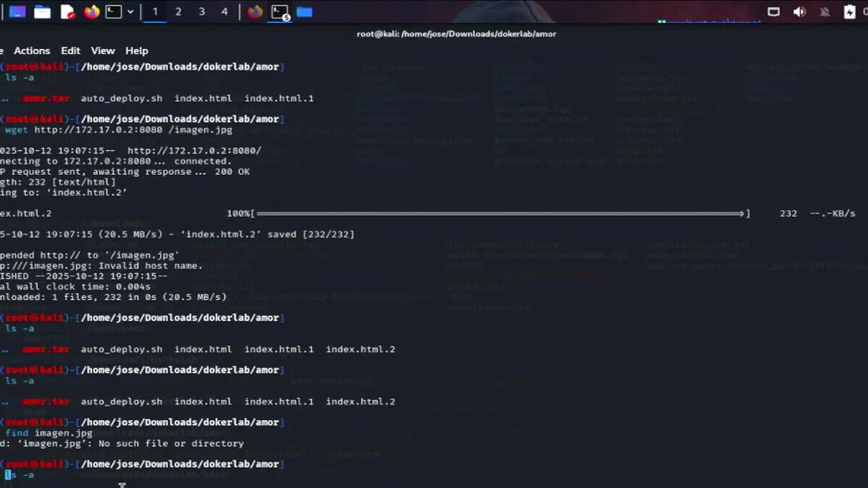
Task: Click the wget http://172.17.0.2:8080 command line
Action: tap(119, 129)
